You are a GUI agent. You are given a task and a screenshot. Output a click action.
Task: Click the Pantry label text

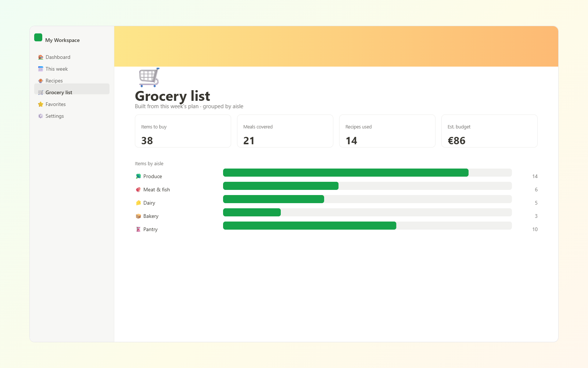150,229
